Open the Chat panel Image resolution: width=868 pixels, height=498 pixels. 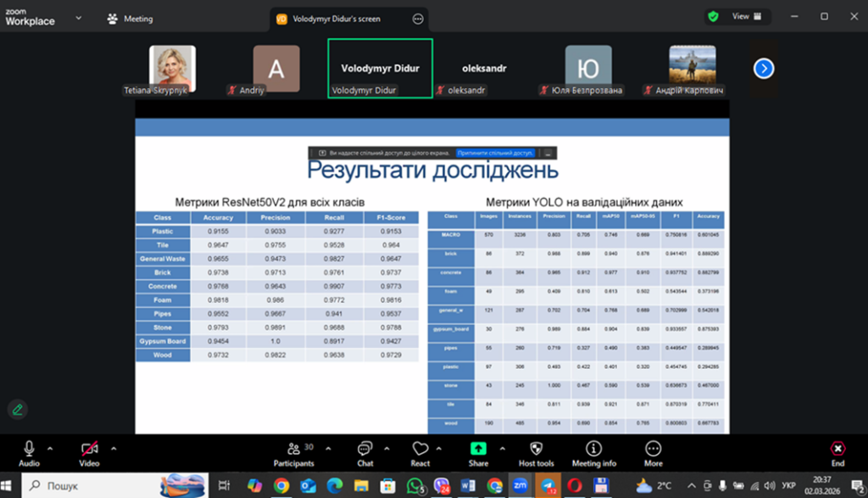pos(364,450)
